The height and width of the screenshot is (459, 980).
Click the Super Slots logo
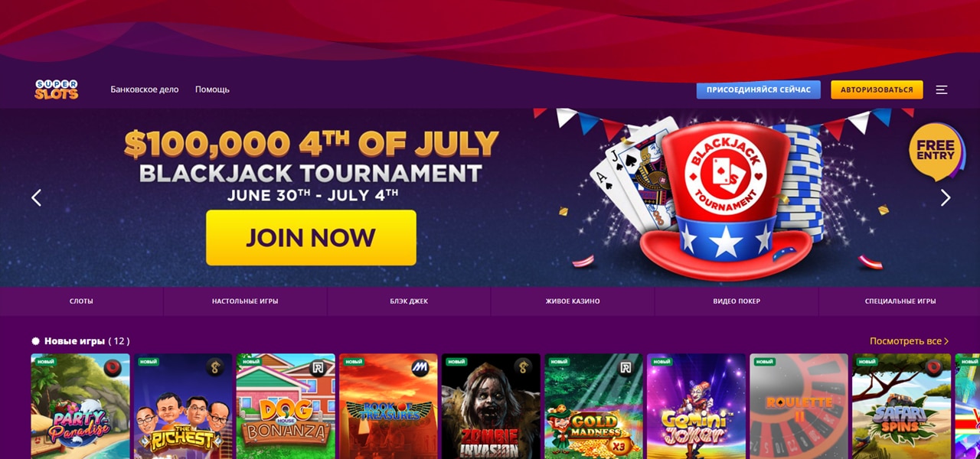click(x=56, y=90)
